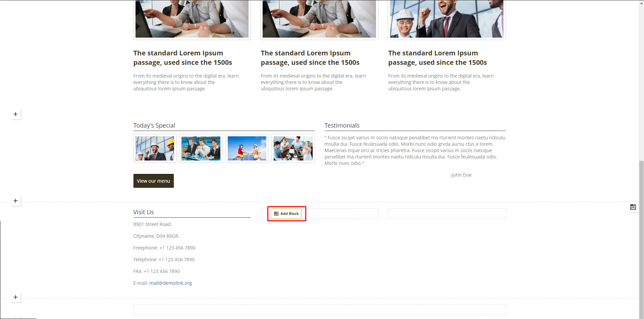The image size is (644, 319).
Task: Click the Telephone number line
Action: (x=164, y=260)
